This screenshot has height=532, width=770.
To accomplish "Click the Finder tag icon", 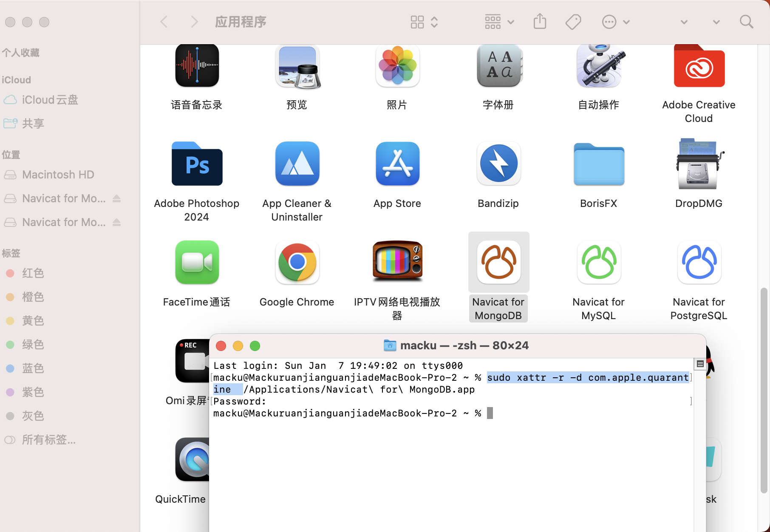I will tap(573, 22).
